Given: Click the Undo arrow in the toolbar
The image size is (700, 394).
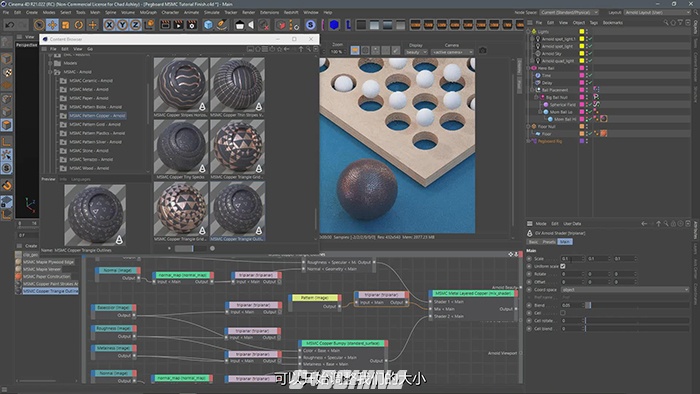Looking at the screenshot, I should tap(9, 25).
